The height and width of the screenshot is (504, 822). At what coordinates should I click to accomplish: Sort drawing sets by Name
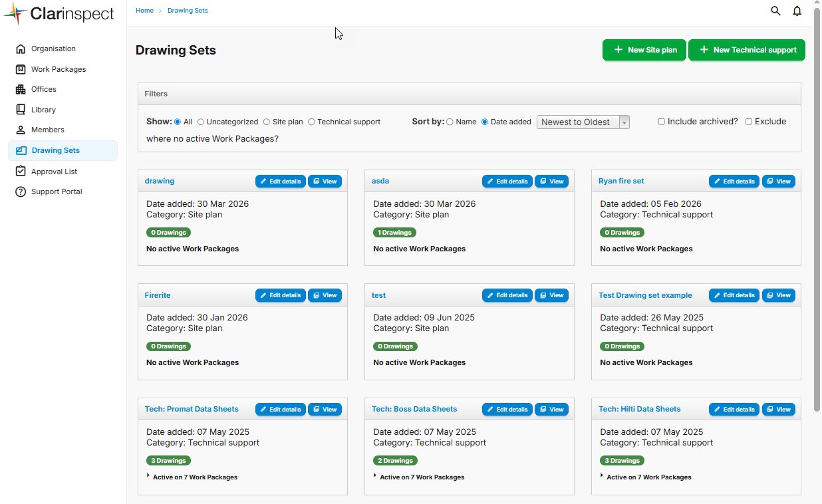pyautogui.click(x=450, y=122)
